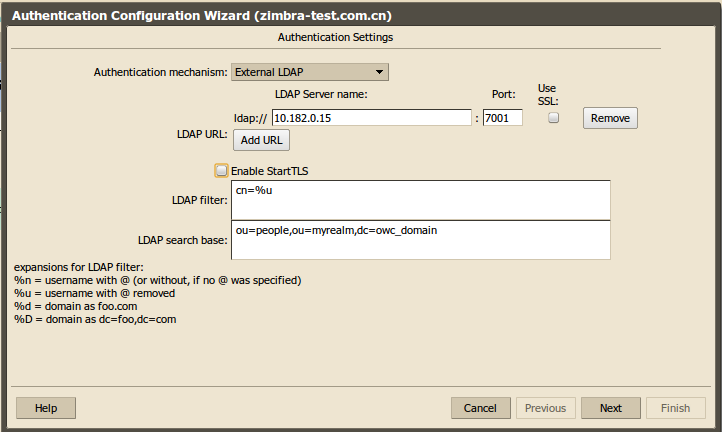Screen dimensions: 722x432
Task: Open Help for the wizard
Action: [x=46, y=408]
